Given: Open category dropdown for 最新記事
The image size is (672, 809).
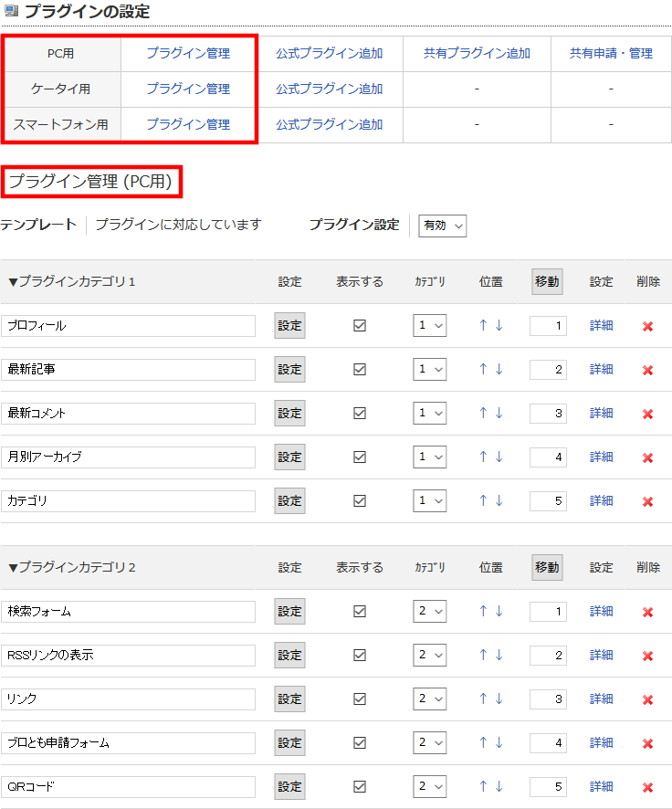Looking at the screenshot, I should tap(430, 370).
